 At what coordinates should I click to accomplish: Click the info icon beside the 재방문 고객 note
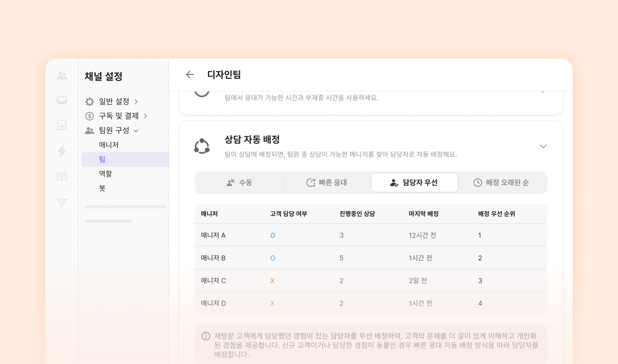click(x=206, y=336)
